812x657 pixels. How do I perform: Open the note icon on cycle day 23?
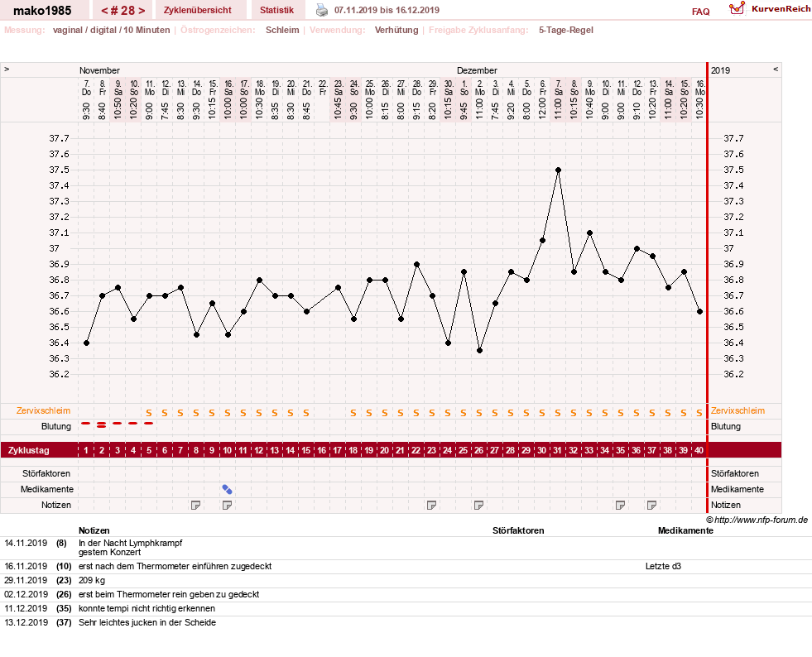pos(431,505)
